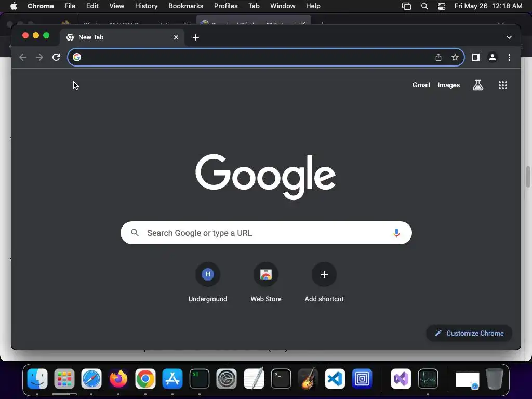The width and height of the screenshot is (532, 399).
Task: Open Launchpad from the dock
Action: pos(64,379)
